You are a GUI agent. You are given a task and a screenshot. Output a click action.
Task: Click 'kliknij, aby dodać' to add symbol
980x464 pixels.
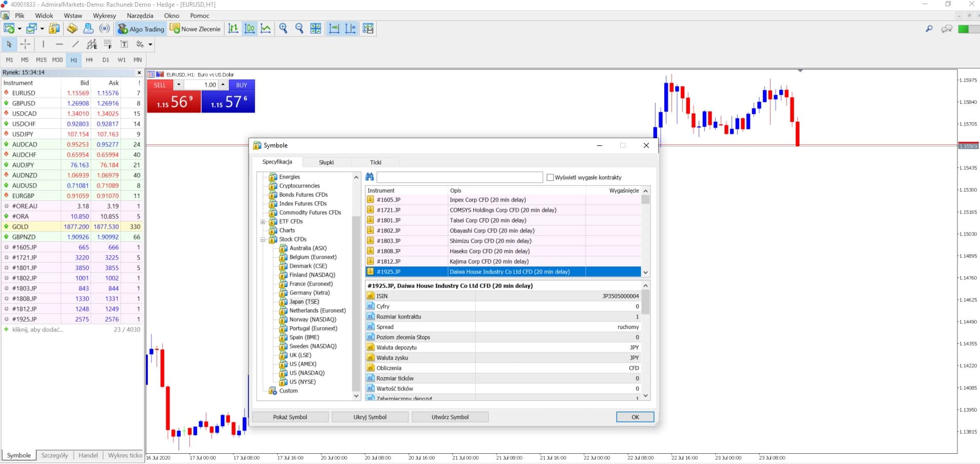37,329
